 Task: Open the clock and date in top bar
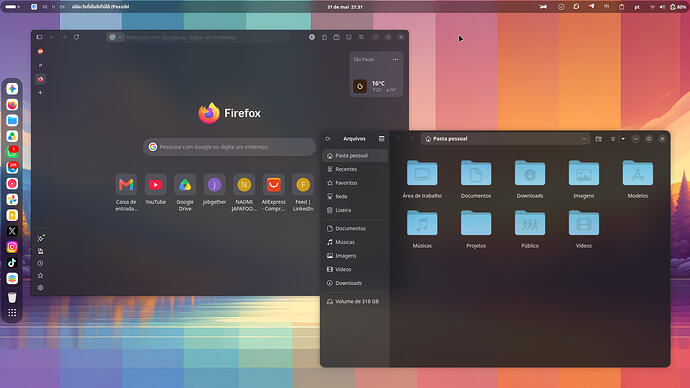(x=345, y=7)
